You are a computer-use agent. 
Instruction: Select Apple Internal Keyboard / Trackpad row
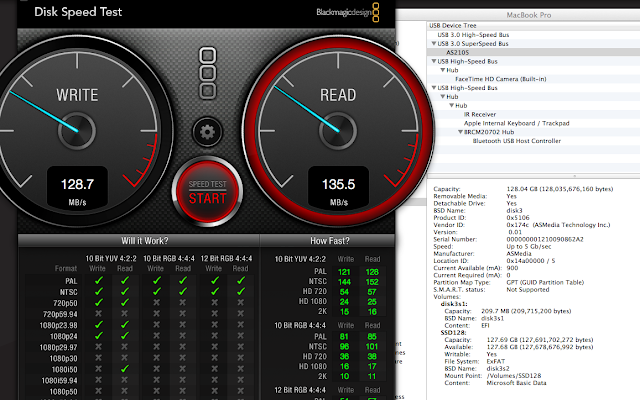click(x=533, y=123)
